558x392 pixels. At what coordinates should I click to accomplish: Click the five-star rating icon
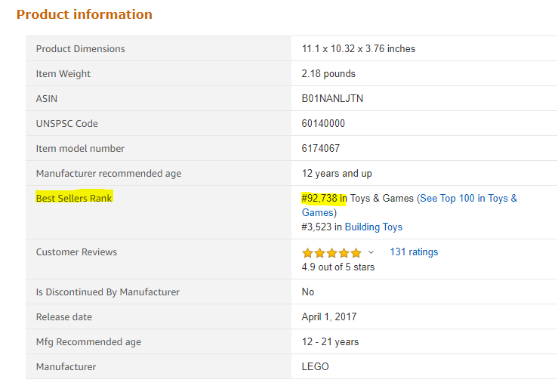click(331, 253)
